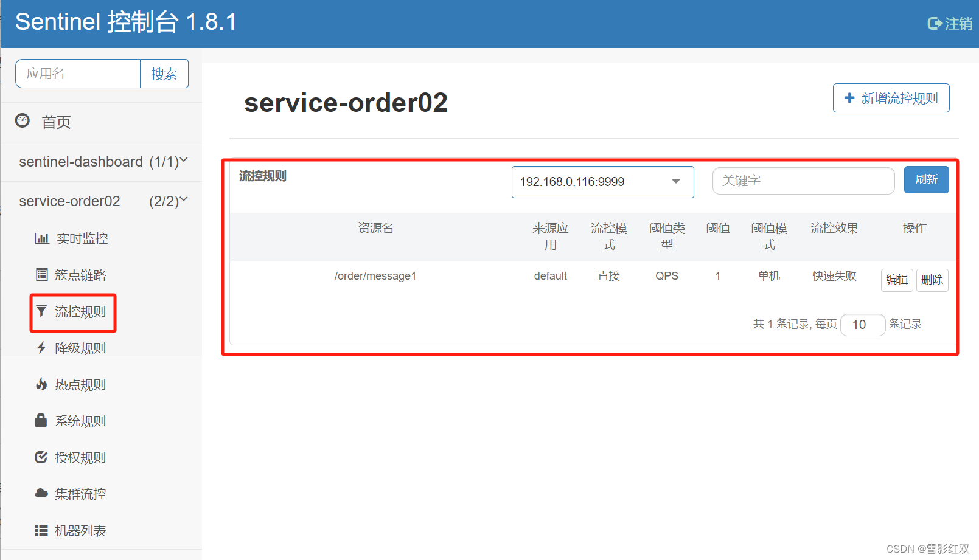Collapse service-order02 chevron

point(184,199)
